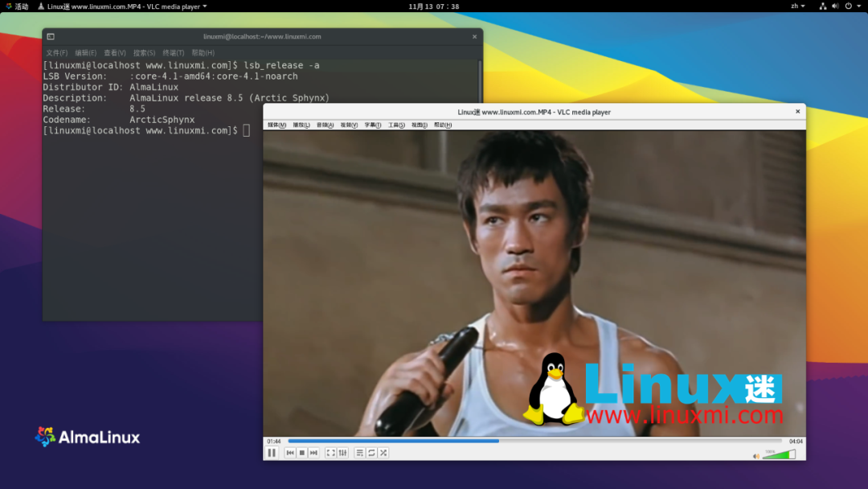Jump to previous media in VLC
This screenshot has width=868, height=489.
(290, 453)
